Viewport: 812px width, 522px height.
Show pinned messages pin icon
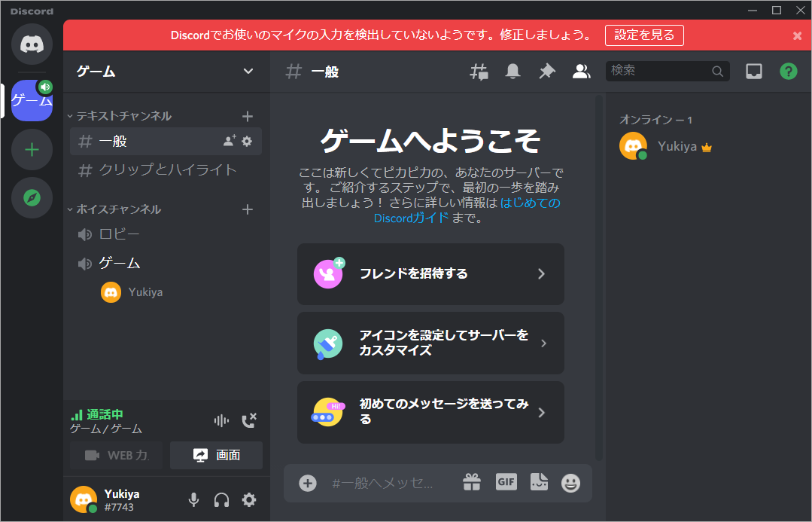click(547, 72)
